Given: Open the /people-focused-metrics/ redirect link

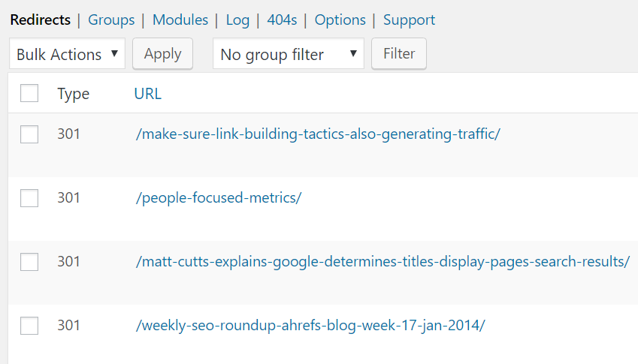Looking at the screenshot, I should [219, 198].
